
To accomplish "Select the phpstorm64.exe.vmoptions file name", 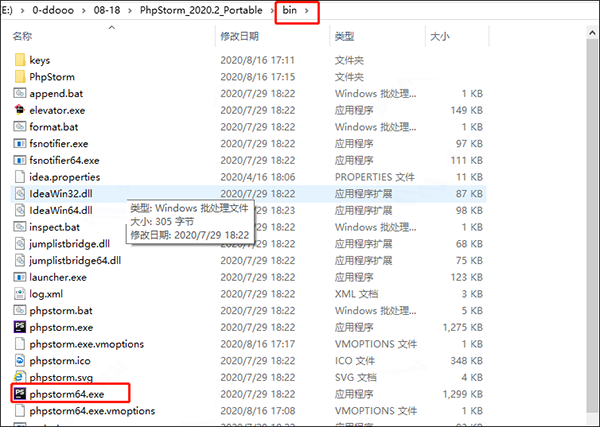I will (92, 411).
